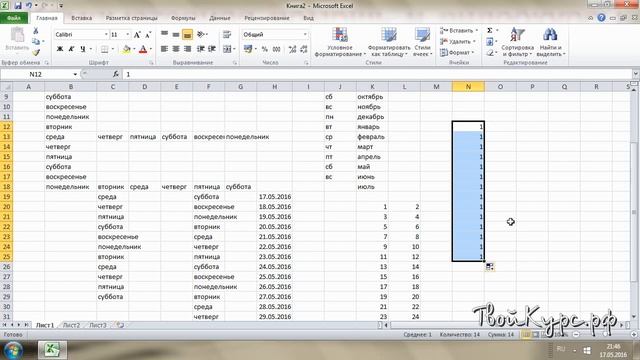Click Excel icon on taskbar

pos(52,351)
